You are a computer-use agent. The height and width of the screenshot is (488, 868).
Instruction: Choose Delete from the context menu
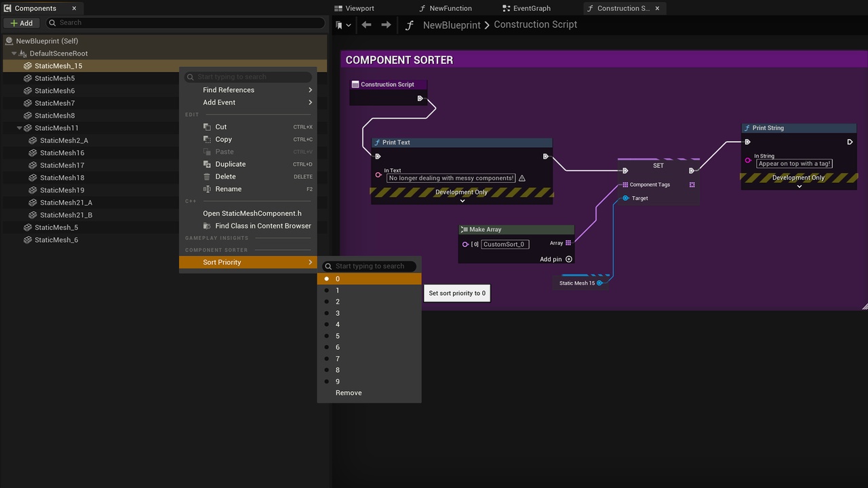pos(249,177)
